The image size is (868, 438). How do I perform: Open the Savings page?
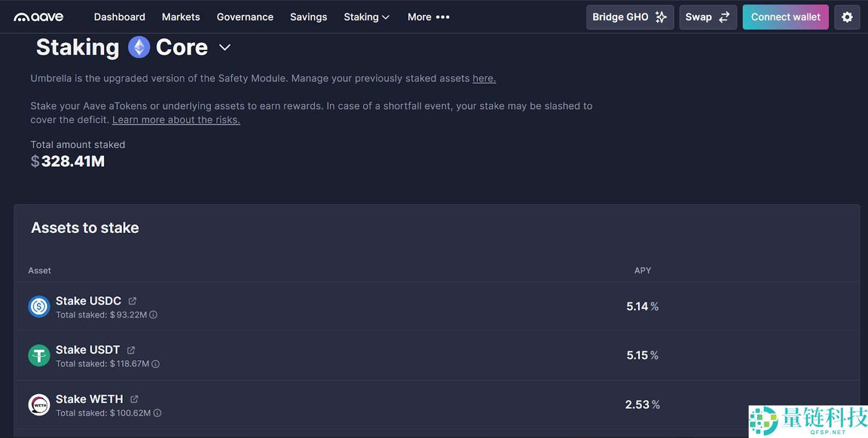coord(308,17)
